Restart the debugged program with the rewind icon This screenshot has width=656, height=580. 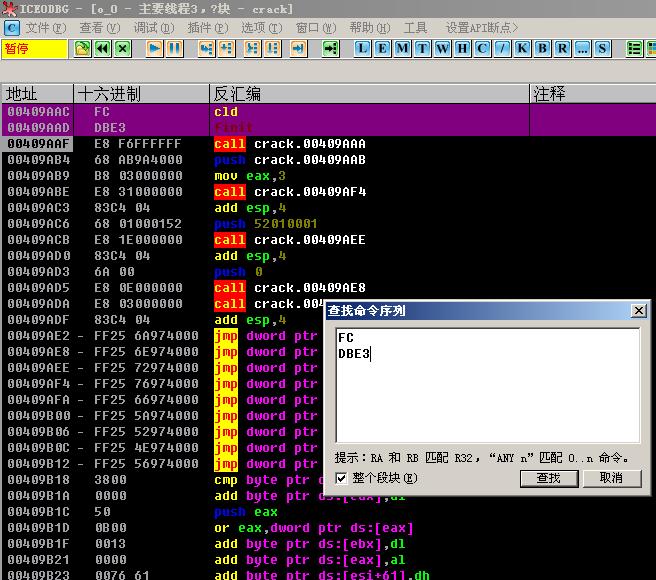(x=102, y=49)
